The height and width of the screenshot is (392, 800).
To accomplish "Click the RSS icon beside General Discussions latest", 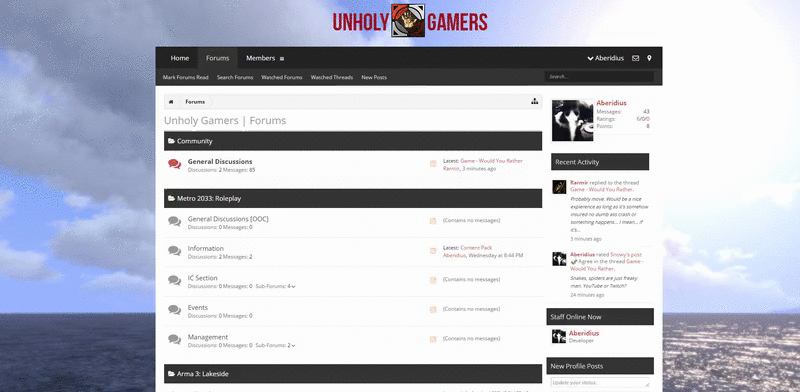I will (x=433, y=164).
